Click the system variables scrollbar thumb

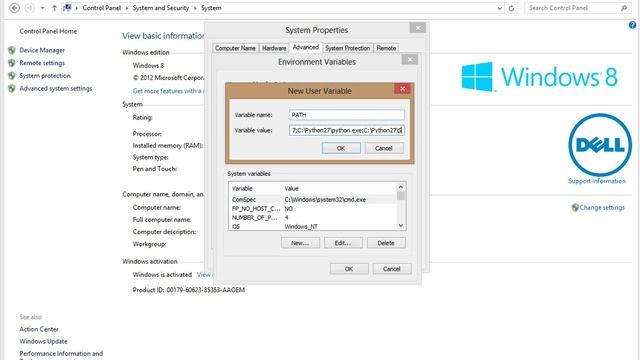[401, 196]
